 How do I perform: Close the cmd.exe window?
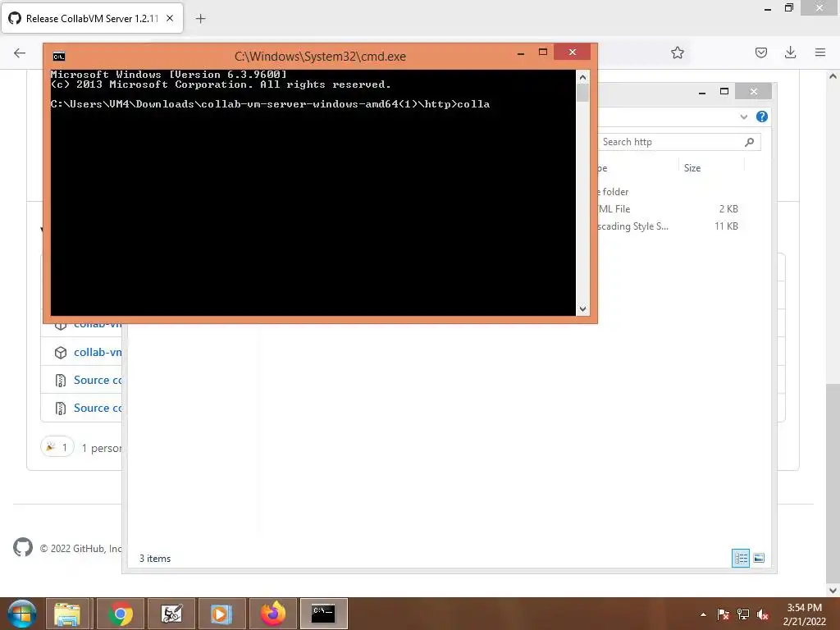click(572, 52)
